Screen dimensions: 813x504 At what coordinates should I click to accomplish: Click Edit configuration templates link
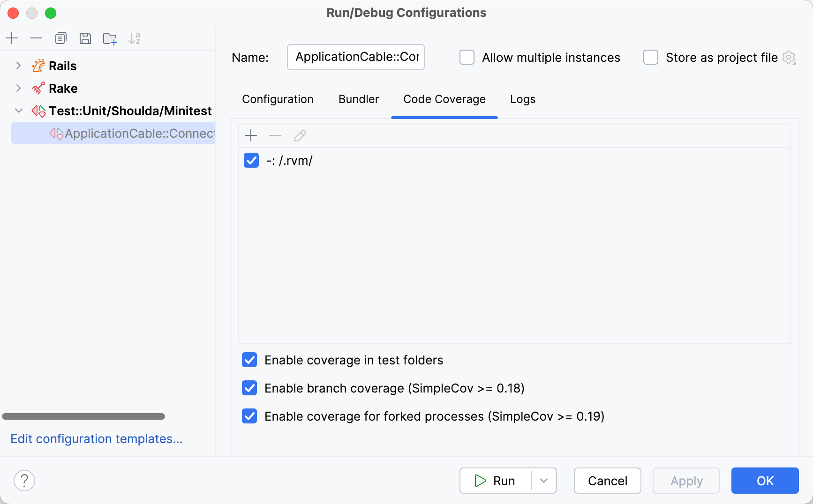pyautogui.click(x=96, y=439)
